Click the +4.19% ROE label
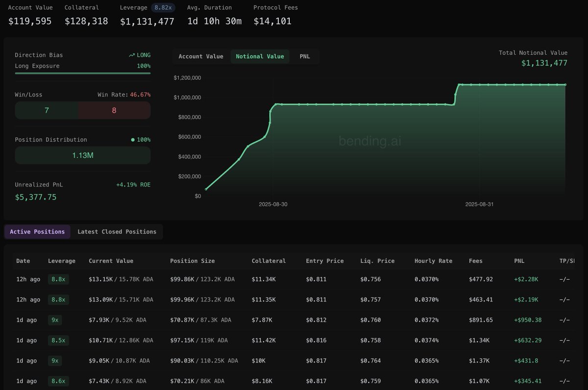The image size is (588, 390). [x=133, y=185]
